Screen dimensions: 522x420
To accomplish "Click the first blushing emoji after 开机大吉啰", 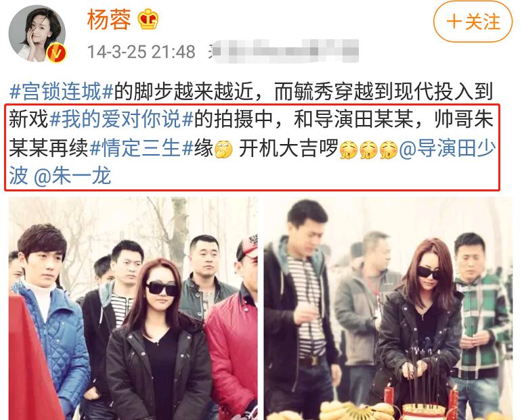I will click(349, 149).
